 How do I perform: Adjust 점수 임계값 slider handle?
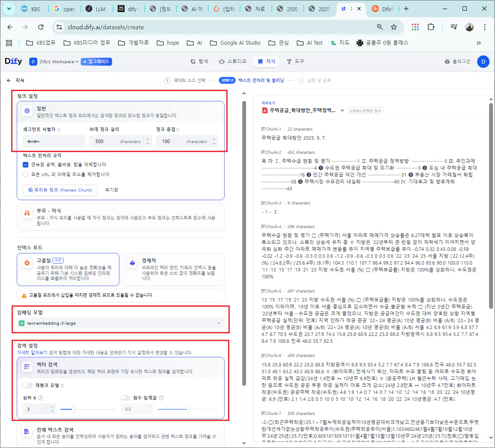click(188, 409)
